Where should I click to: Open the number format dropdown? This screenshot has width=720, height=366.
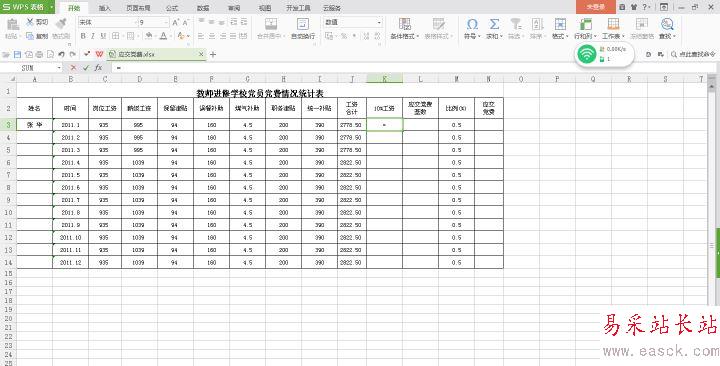point(379,22)
